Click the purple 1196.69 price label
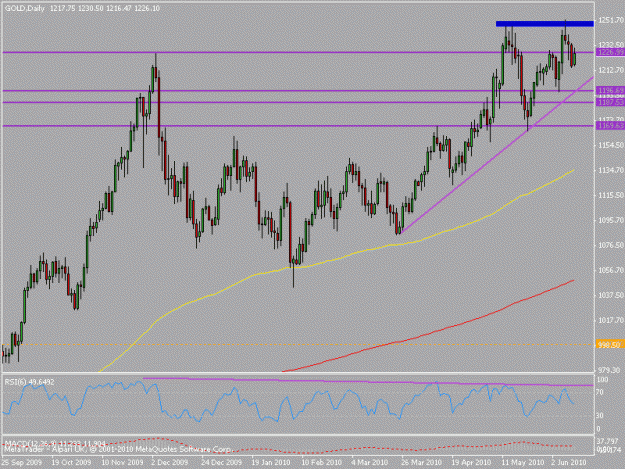 tap(610, 90)
